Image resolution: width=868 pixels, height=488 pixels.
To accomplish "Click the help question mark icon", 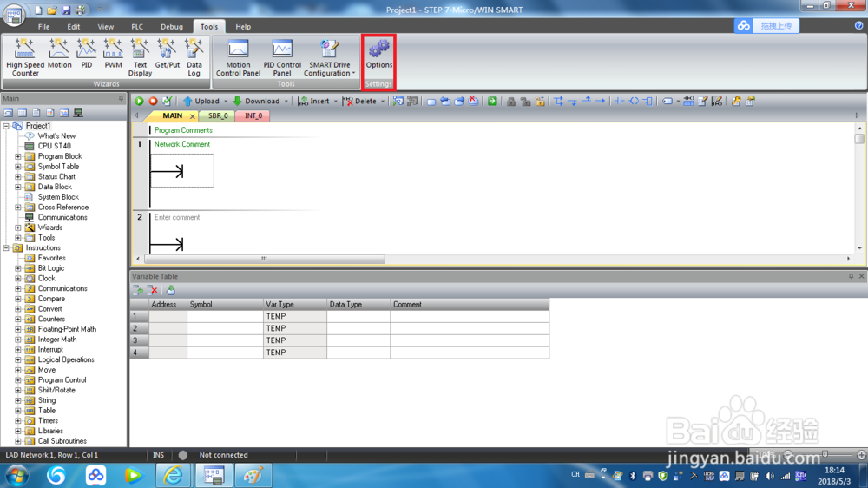I will [x=858, y=25].
